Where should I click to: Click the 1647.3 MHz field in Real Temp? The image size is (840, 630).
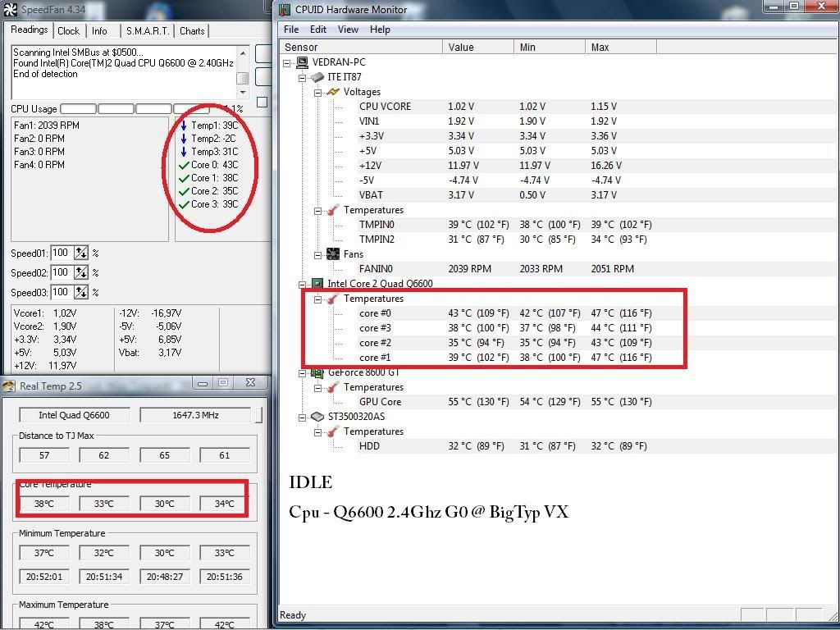tap(195, 415)
